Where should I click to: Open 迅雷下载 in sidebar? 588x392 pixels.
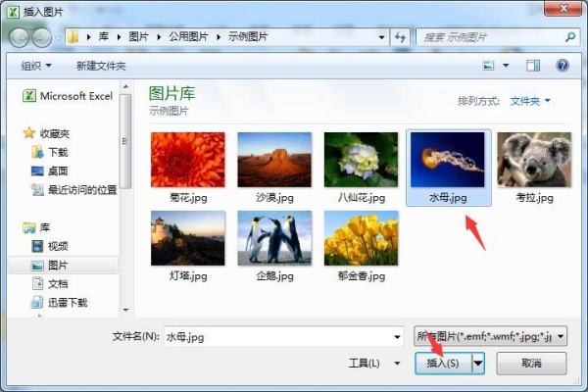tap(59, 303)
